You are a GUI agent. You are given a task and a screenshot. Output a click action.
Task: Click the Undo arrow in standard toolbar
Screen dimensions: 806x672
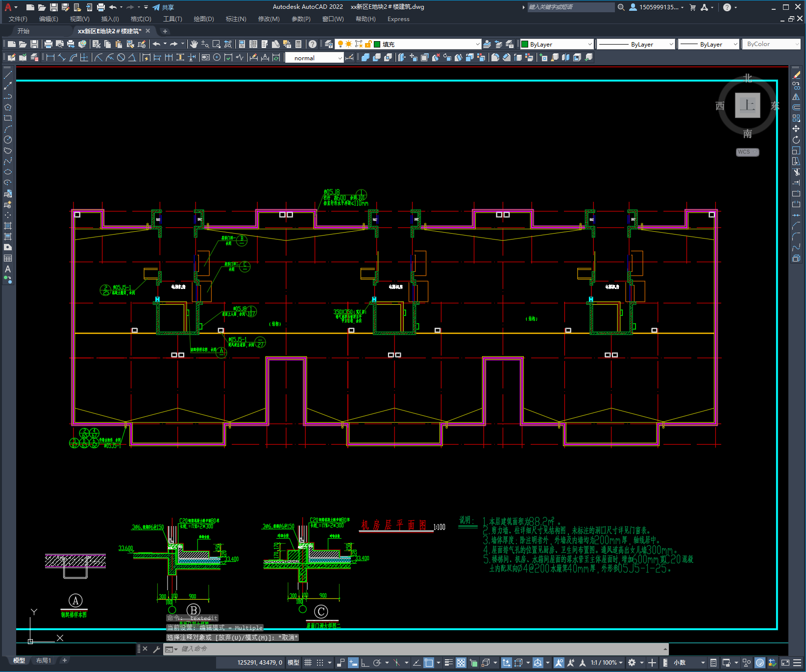coord(156,44)
